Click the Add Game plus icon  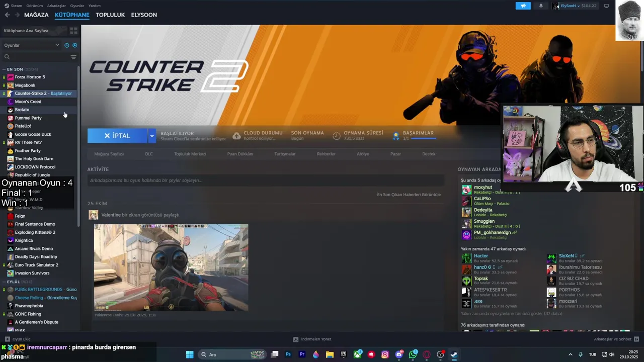click(x=7, y=339)
